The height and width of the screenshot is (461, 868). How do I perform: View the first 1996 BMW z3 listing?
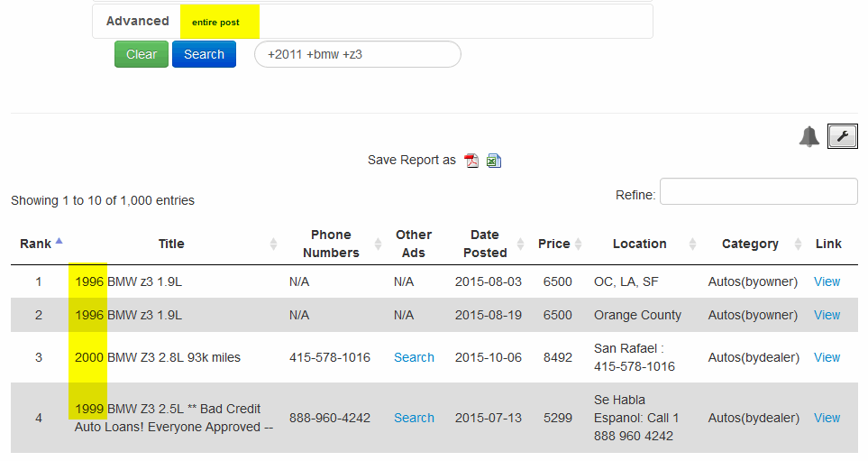[x=827, y=281]
